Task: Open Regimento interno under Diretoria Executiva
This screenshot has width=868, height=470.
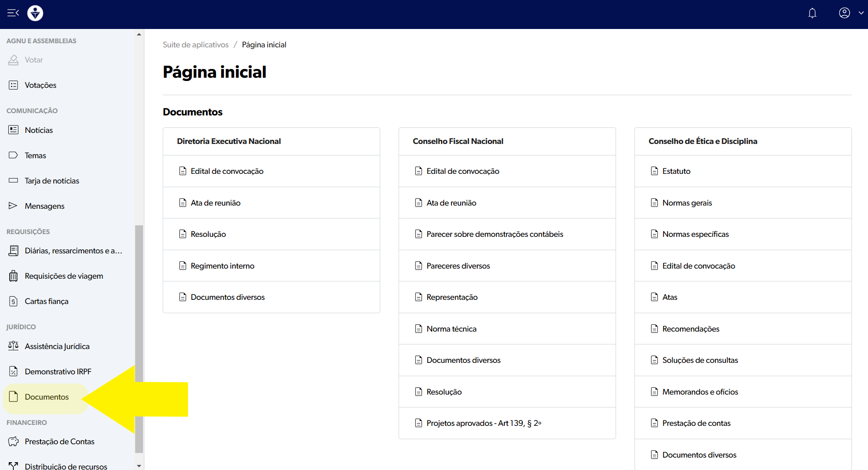Action: click(x=223, y=266)
